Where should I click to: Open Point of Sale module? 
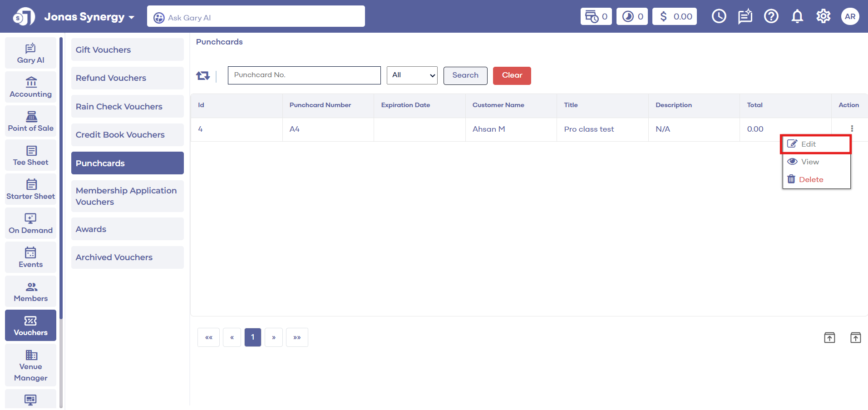(31, 121)
